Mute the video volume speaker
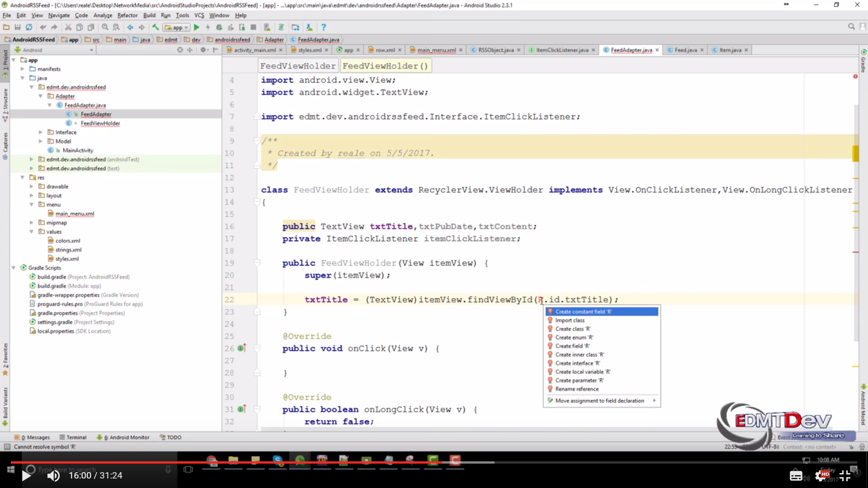 tap(53, 476)
